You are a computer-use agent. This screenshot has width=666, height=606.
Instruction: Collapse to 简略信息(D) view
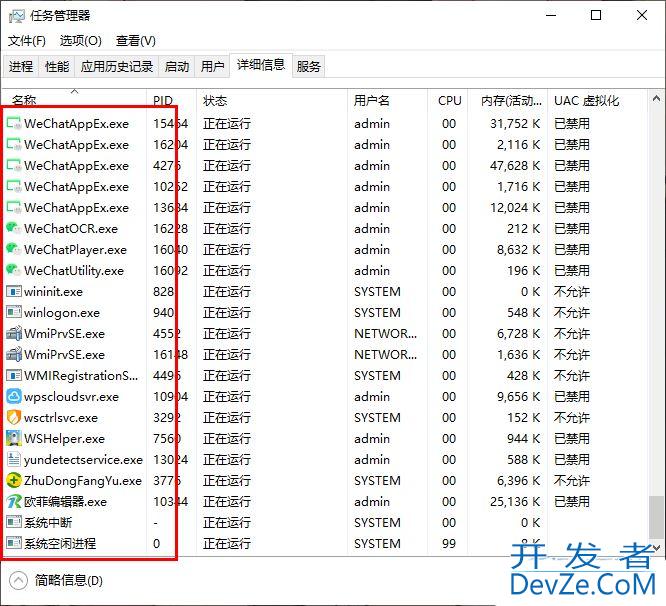tap(56, 581)
